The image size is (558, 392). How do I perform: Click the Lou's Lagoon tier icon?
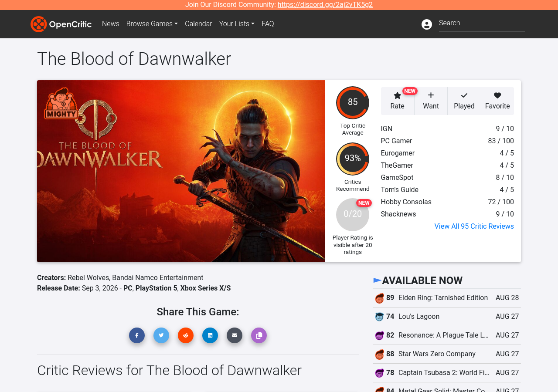[x=380, y=317]
